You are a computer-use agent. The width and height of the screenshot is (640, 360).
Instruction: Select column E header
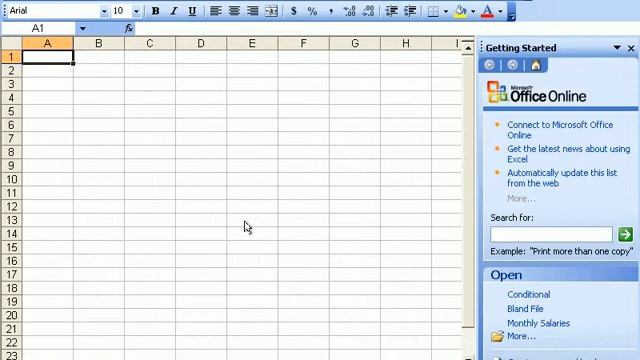pos(252,43)
